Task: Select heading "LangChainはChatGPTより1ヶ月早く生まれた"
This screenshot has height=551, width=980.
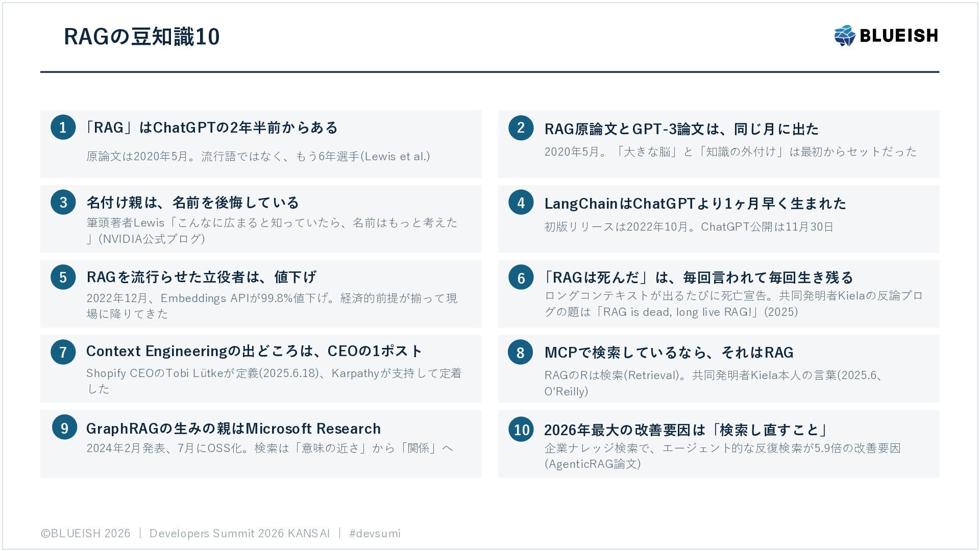Action: point(695,204)
